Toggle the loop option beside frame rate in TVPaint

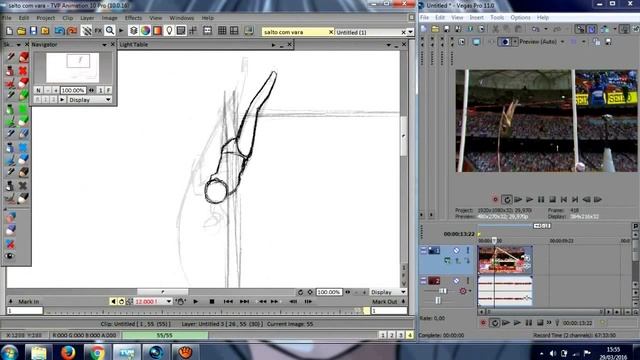[x=121, y=302]
